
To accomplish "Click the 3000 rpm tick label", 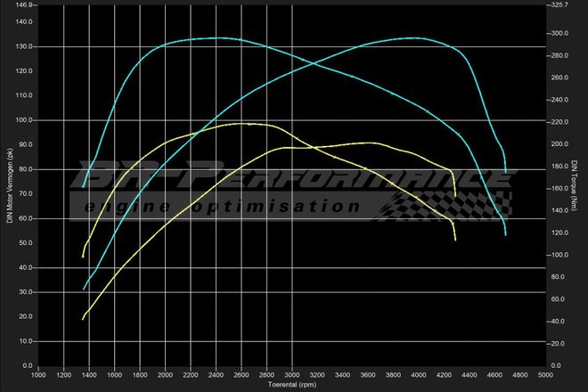I will click(x=293, y=375).
